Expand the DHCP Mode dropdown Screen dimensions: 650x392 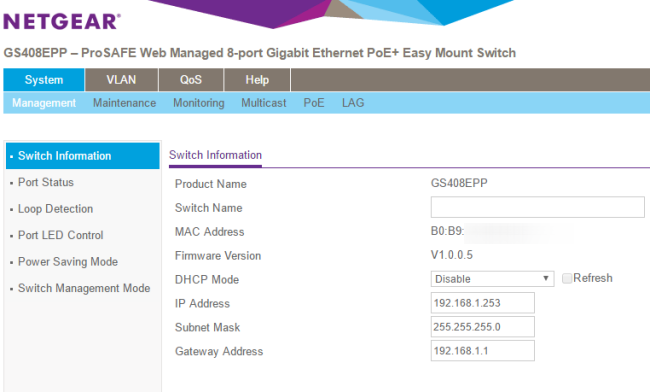tap(492, 279)
